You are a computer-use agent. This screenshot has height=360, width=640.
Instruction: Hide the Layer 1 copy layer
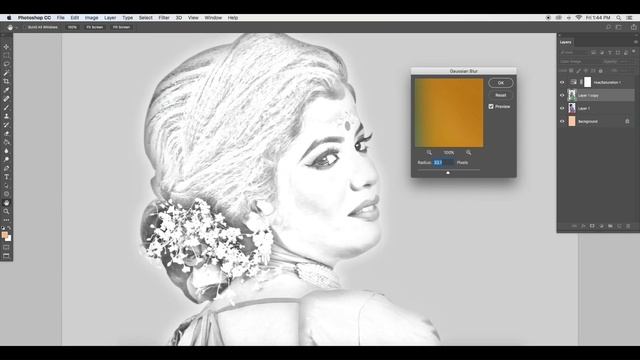562,96
